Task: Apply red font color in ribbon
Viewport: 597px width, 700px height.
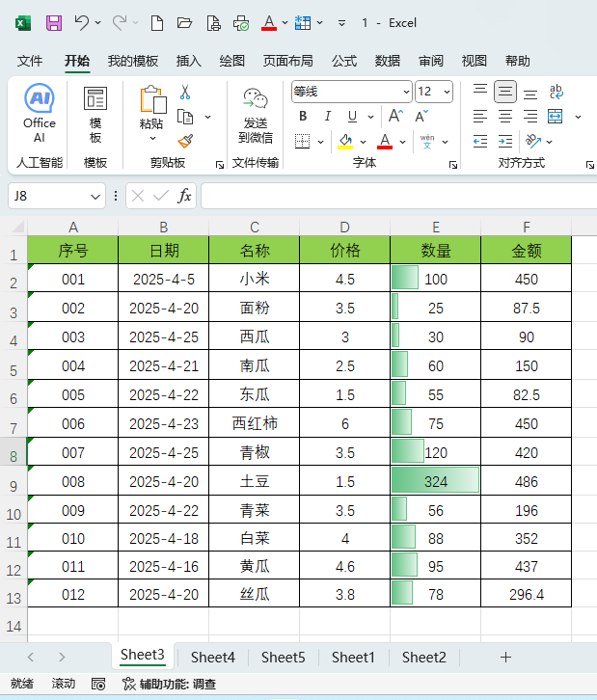Action: coord(385,142)
